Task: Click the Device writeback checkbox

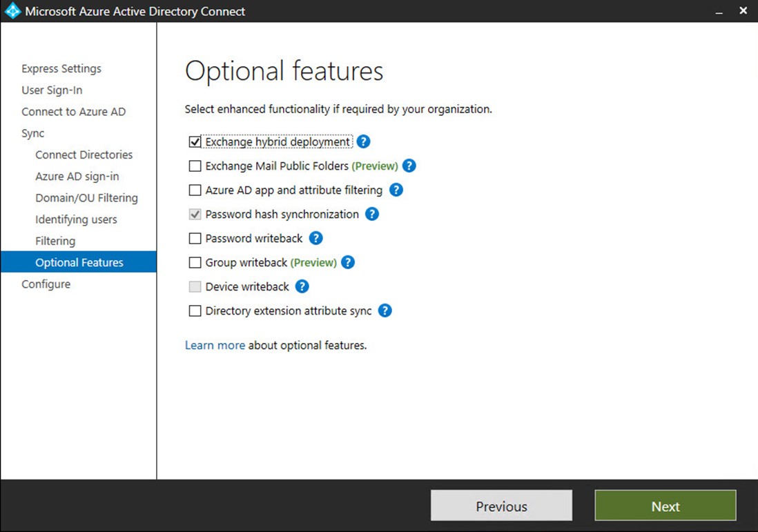Action: point(195,286)
